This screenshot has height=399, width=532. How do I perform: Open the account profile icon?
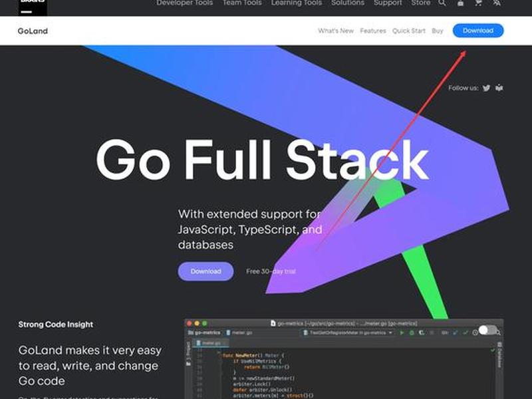[460, 3]
